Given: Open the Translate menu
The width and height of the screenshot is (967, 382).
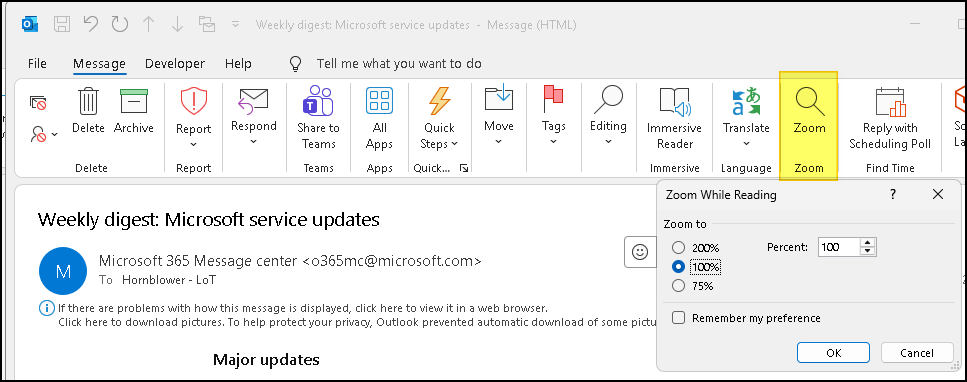Looking at the screenshot, I should 746,118.
